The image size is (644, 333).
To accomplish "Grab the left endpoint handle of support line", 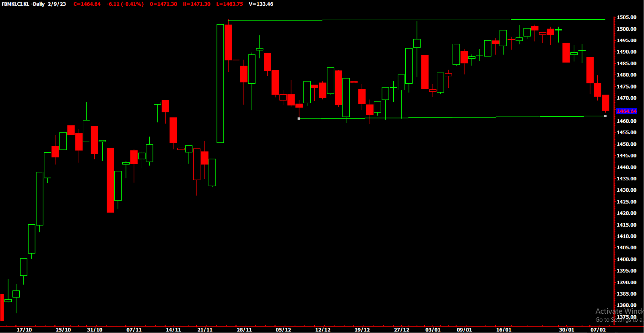I will tap(299, 119).
